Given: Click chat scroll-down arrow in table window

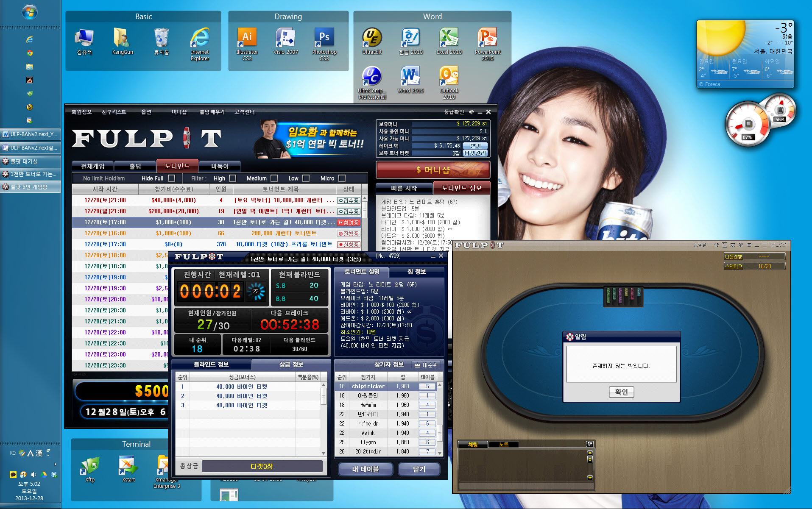Looking at the screenshot, I should coord(589,477).
